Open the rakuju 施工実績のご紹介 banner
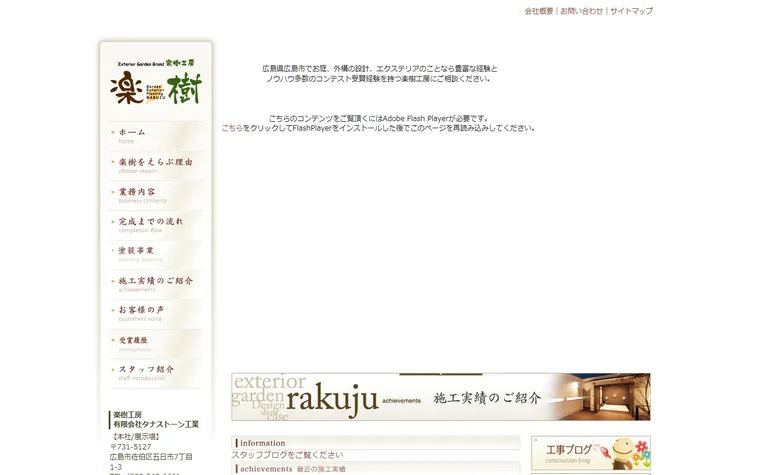Screen dimensions: 760x475 coord(441,397)
